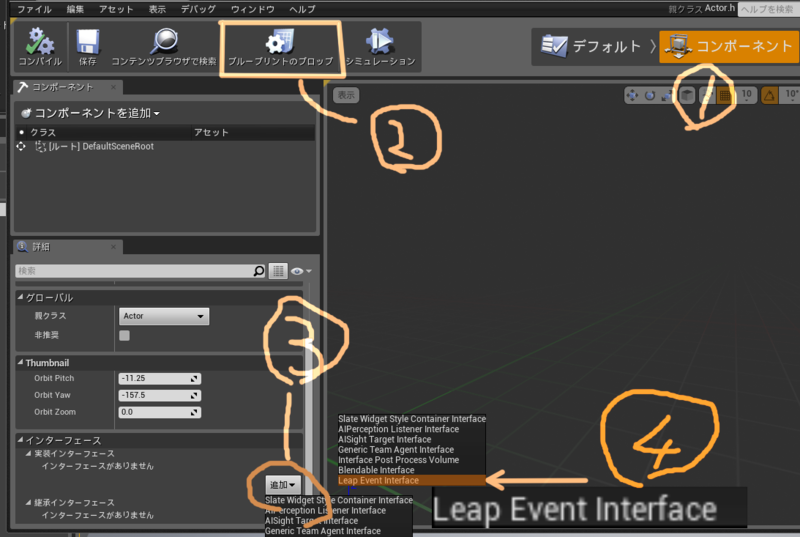Open コンポーネントを追加 dropdown

(x=90, y=113)
